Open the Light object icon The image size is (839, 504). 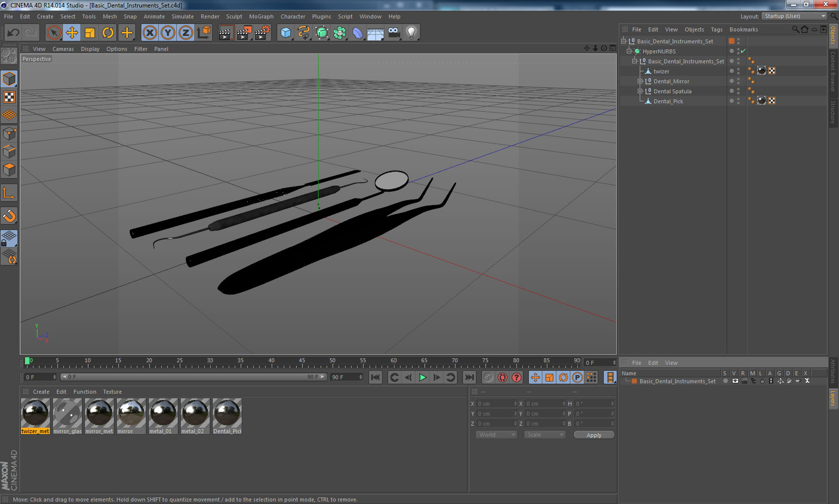[411, 33]
